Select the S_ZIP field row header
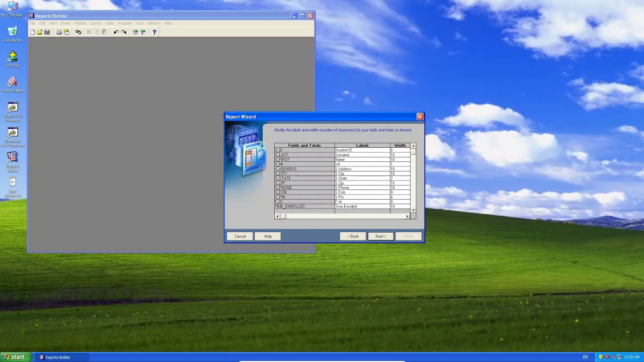Image resolution: width=644 pixels, height=362 pixels. point(304,183)
